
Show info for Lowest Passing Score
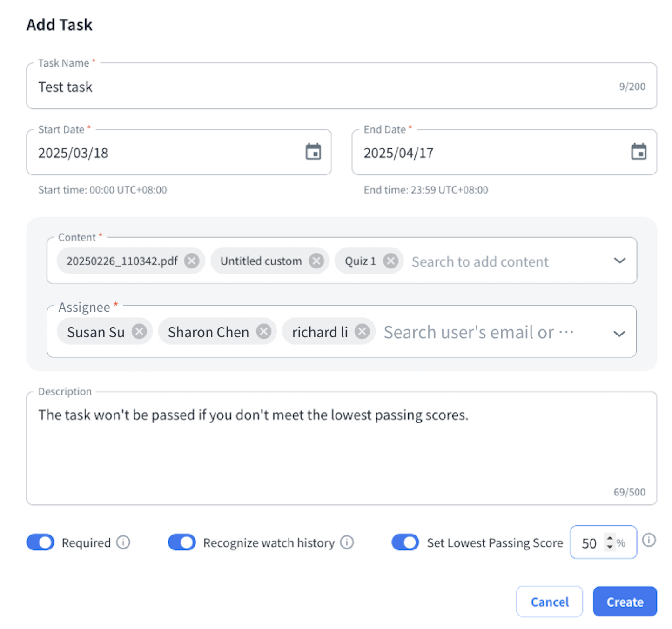pyautogui.click(x=649, y=540)
